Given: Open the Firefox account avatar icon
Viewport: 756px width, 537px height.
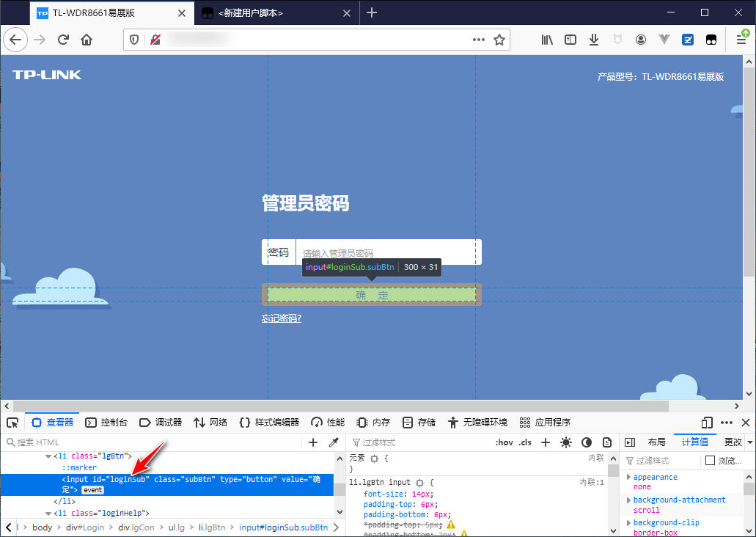Looking at the screenshot, I should [641, 40].
